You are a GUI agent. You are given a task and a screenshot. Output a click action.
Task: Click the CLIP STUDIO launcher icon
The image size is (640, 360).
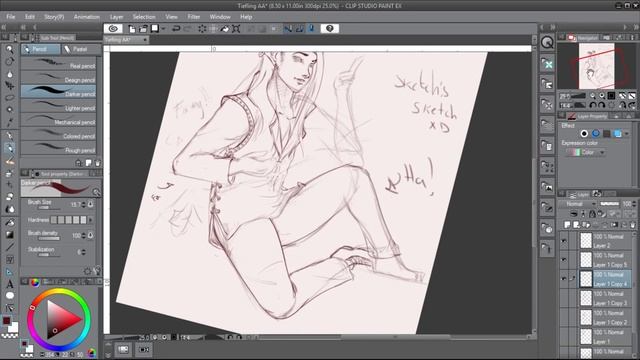113,29
